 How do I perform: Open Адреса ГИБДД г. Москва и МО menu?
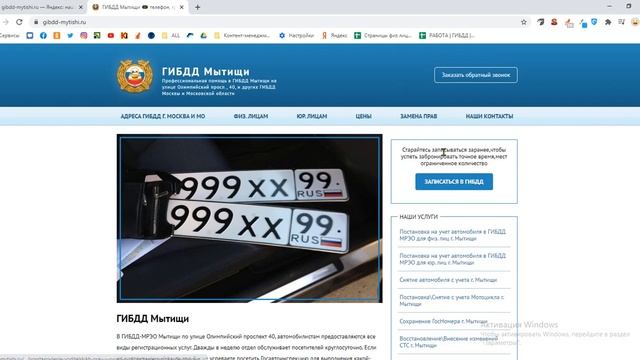point(162,116)
